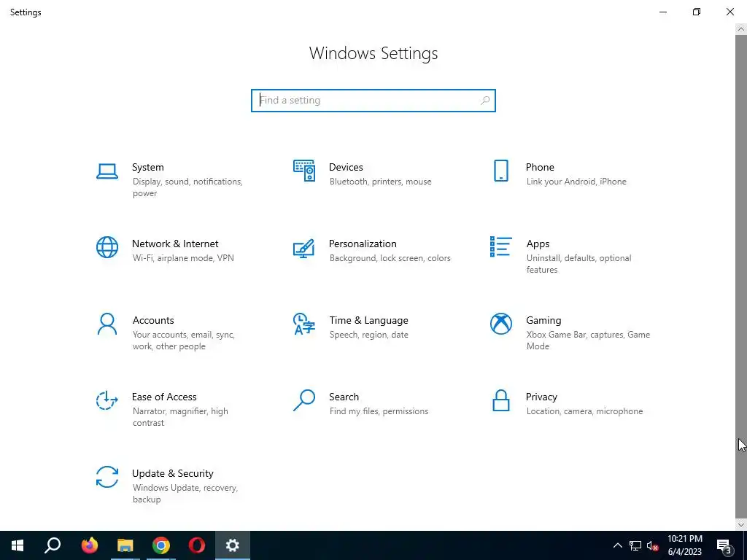Open the Gaming settings title

tap(543, 321)
